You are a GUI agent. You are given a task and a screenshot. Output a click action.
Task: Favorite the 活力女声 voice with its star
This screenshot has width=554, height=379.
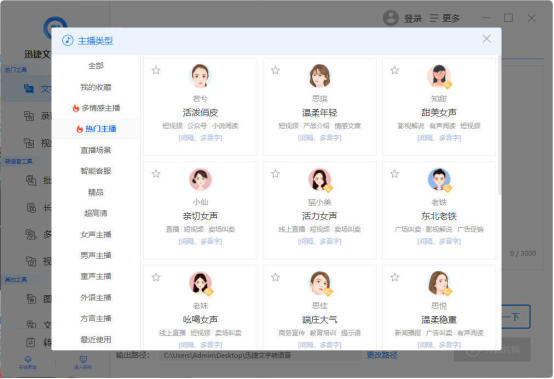click(x=275, y=174)
